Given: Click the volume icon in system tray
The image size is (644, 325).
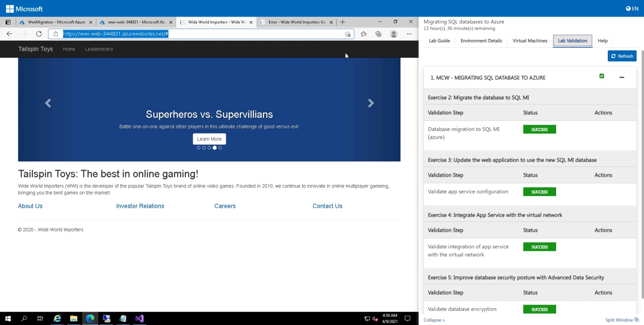Looking at the screenshot, I should (x=375, y=319).
